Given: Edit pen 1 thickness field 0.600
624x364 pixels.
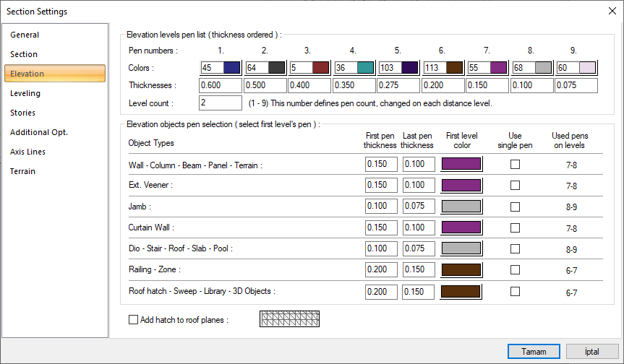Looking at the screenshot, I should point(221,86).
